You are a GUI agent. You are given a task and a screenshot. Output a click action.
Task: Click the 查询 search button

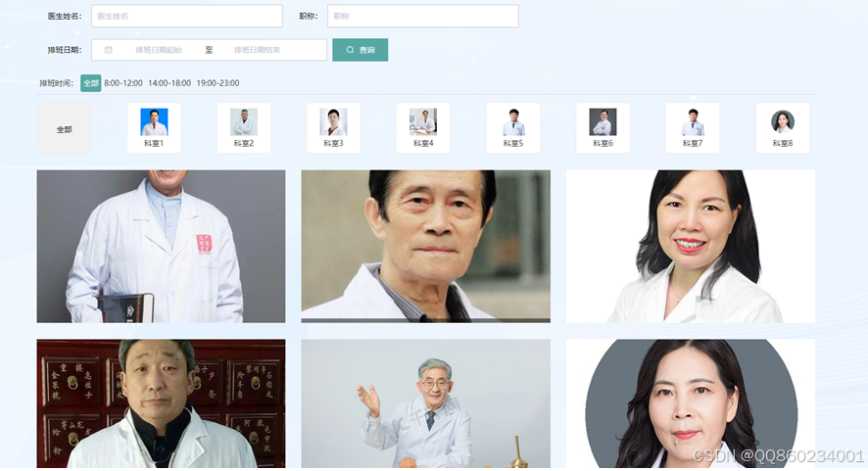pos(360,50)
